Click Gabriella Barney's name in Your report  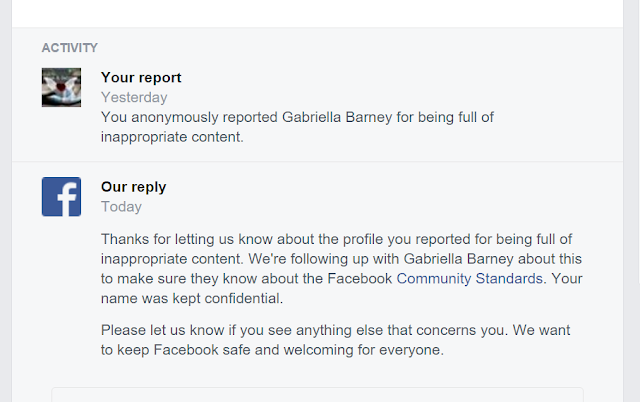tap(353, 117)
